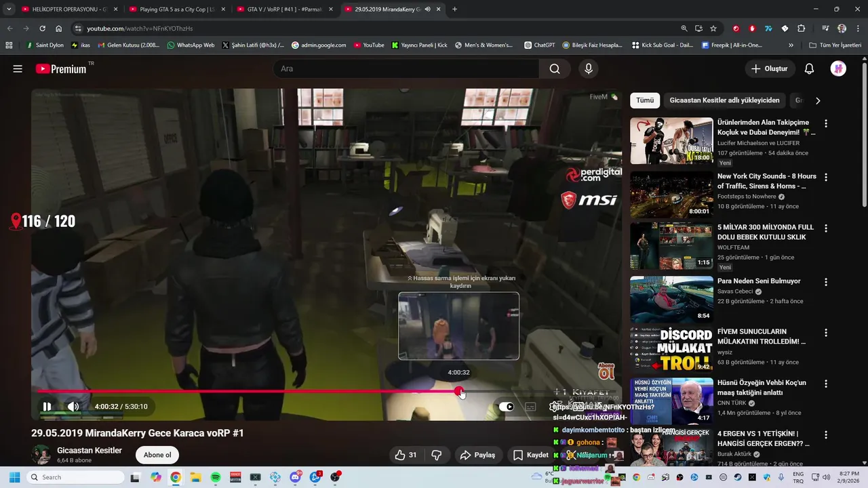Image resolution: width=868 pixels, height=488 pixels.
Task: Install app icon in the address bar
Action: [698, 28]
